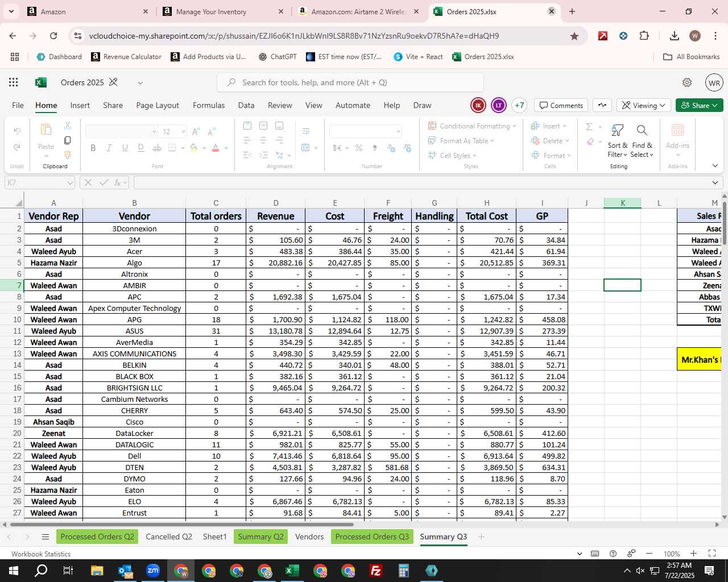The width and height of the screenshot is (728, 582).
Task: Click Workbook Statistics in status bar
Action: coord(41,554)
